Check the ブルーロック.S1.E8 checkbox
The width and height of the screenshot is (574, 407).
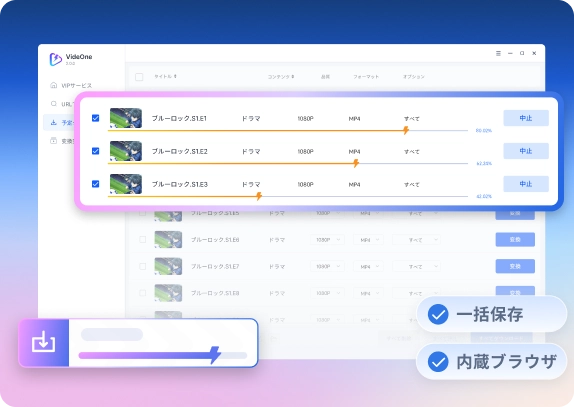click(x=142, y=293)
